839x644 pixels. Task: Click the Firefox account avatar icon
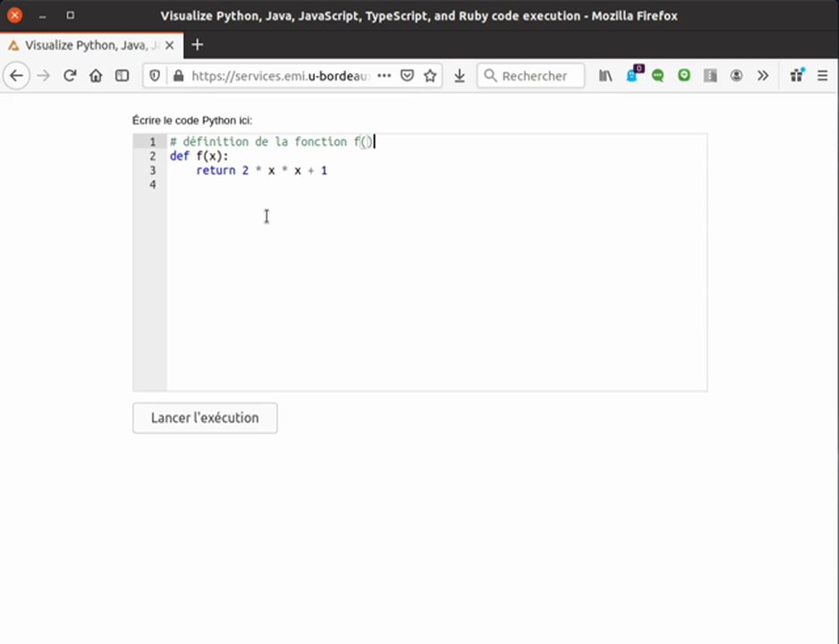pos(736,76)
